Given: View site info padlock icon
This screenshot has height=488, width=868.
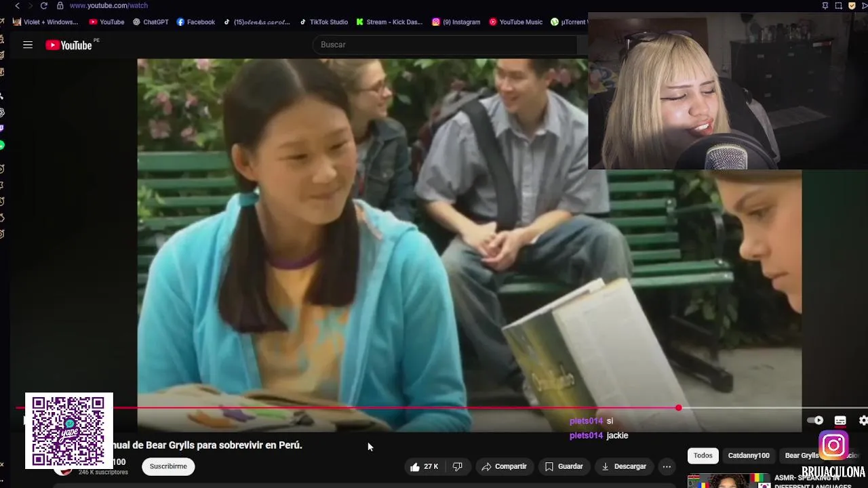Looking at the screenshot, I should [60, 5].
